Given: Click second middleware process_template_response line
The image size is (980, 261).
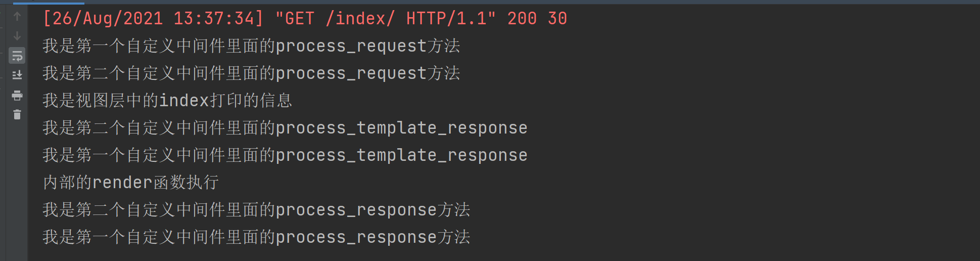Looking at the screenshot, I should click(285, 128).
